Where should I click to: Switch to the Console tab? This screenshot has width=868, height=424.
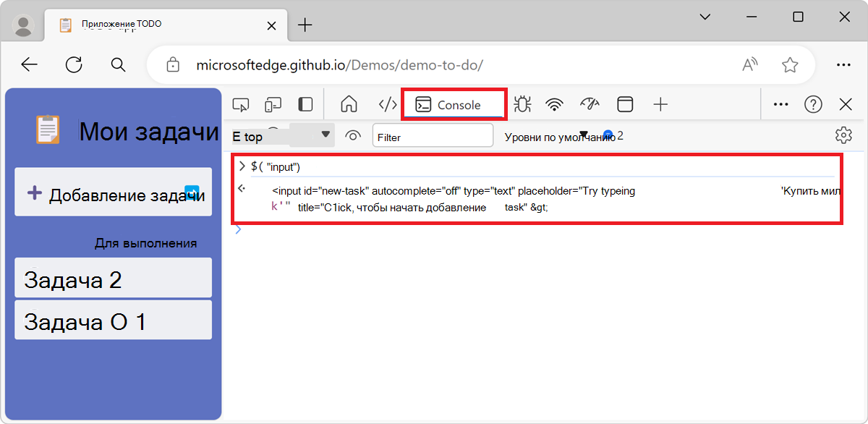click(x=454, y=103)
